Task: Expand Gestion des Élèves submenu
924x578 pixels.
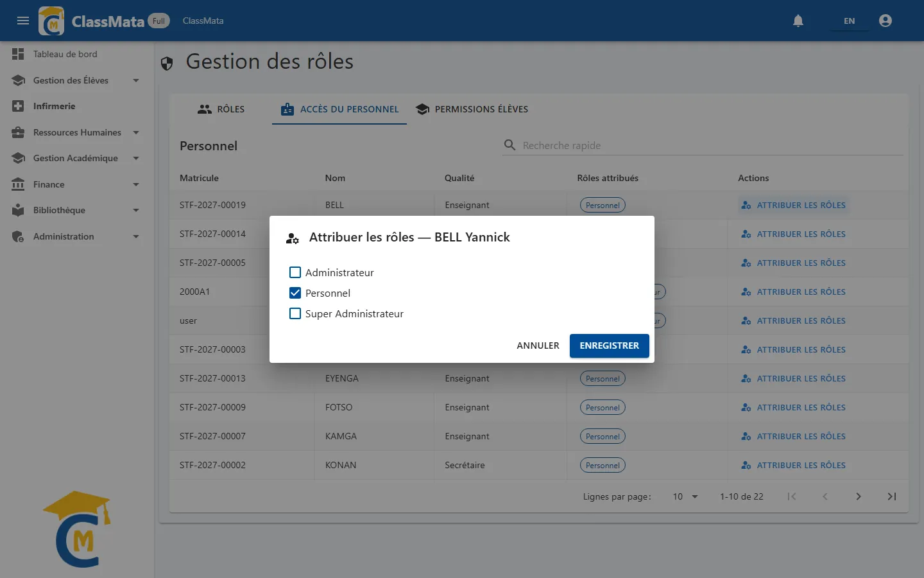Action: (x=136, y=80)
